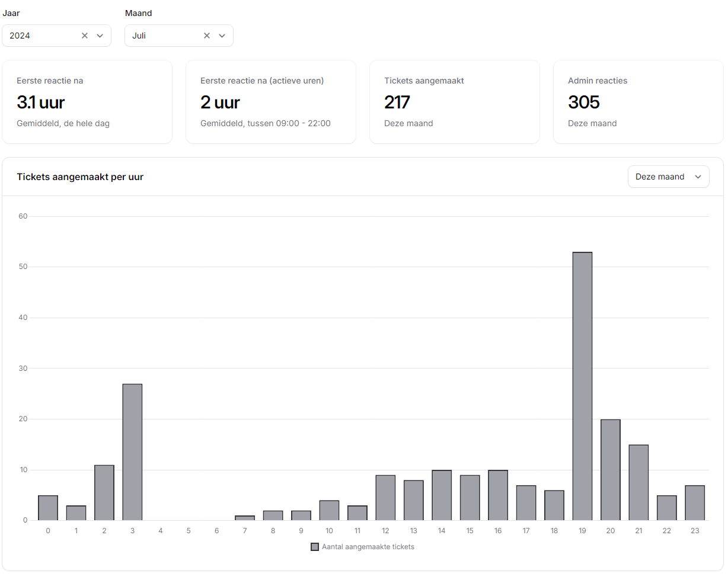Click the tallest bar at hour 19
Image resolution: width=728 pixels, height=580 pixels.
[x=582, y=386]
